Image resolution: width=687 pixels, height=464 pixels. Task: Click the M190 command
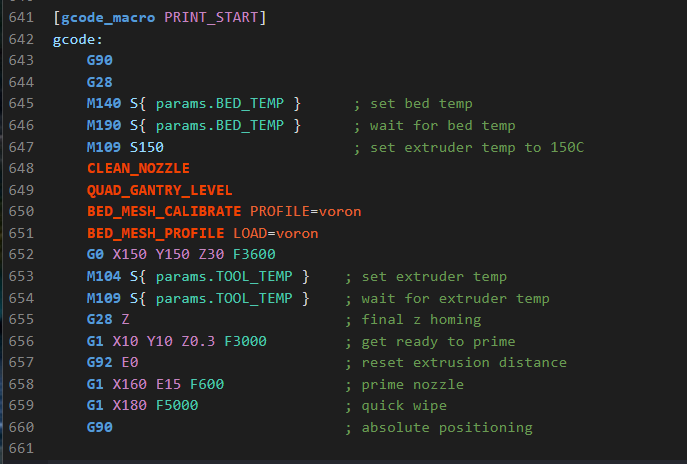tap(104, 125)
